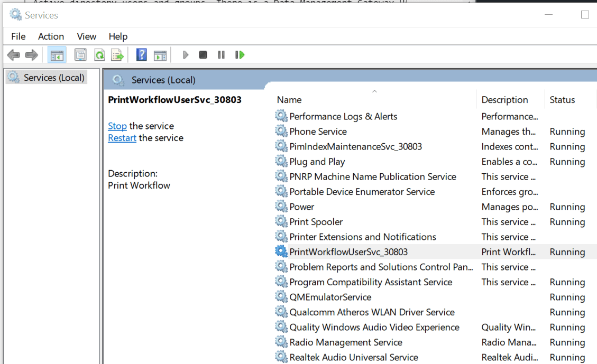The image size is (597, 364).
Task: Click gear icon beside Portable Device Enumerator Service
Action: point(281,191)
